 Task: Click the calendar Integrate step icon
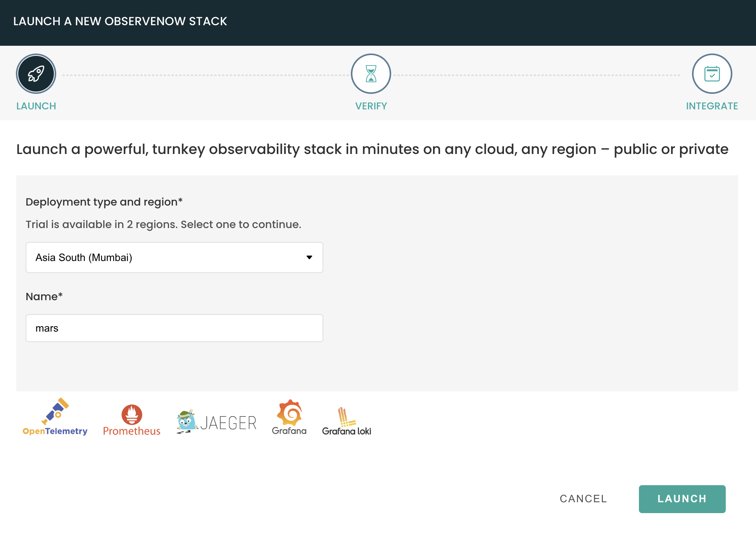(x=712, y=74)
